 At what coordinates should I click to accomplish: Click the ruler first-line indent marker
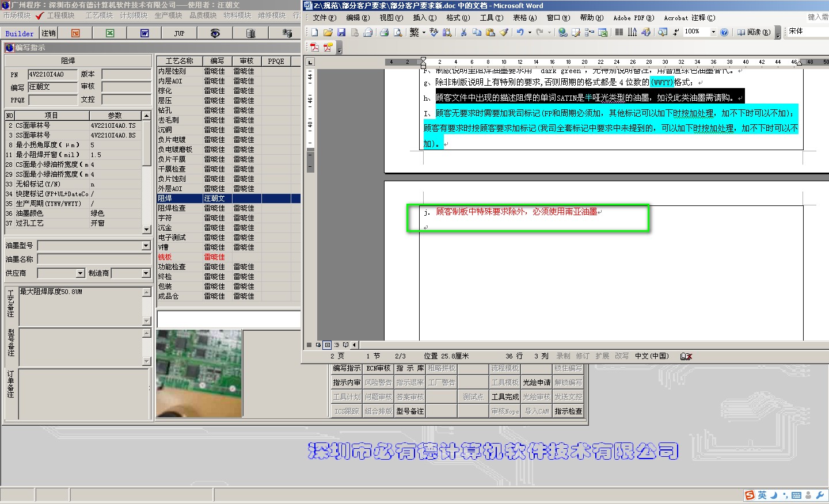tap(423, 59)
